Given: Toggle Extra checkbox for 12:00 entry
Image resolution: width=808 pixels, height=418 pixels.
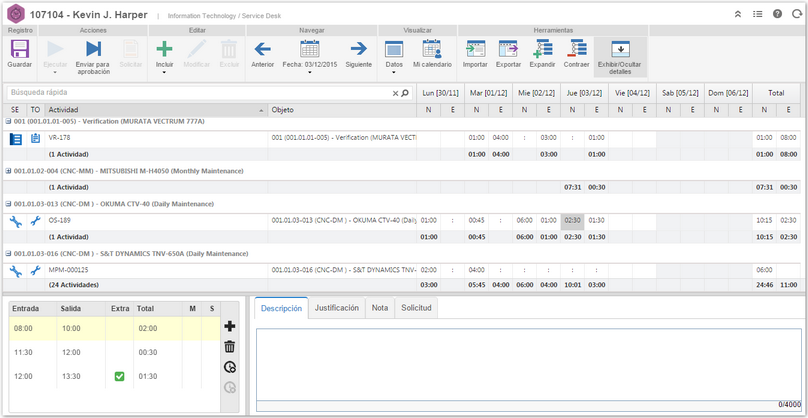Looking at the screenshot, I should (120, 377).
